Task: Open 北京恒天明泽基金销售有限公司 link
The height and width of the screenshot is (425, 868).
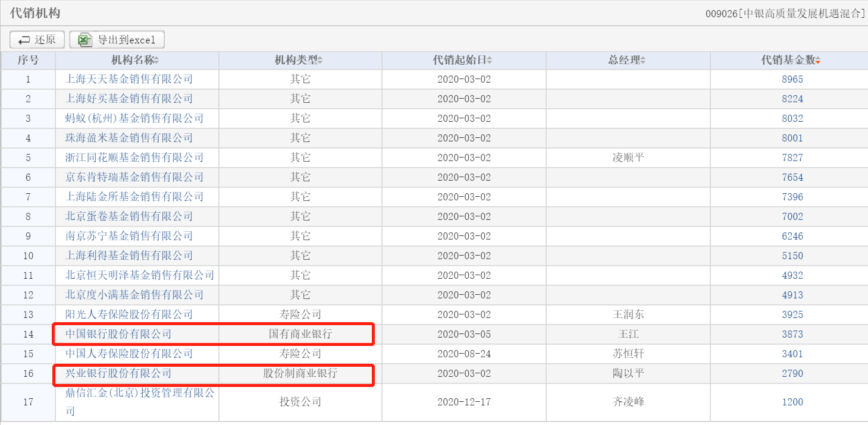Action: pos(140,275)
